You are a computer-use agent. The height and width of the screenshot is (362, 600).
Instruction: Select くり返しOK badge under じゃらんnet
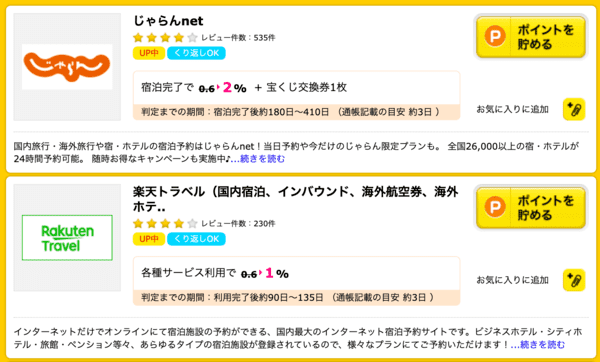(196, 53)
